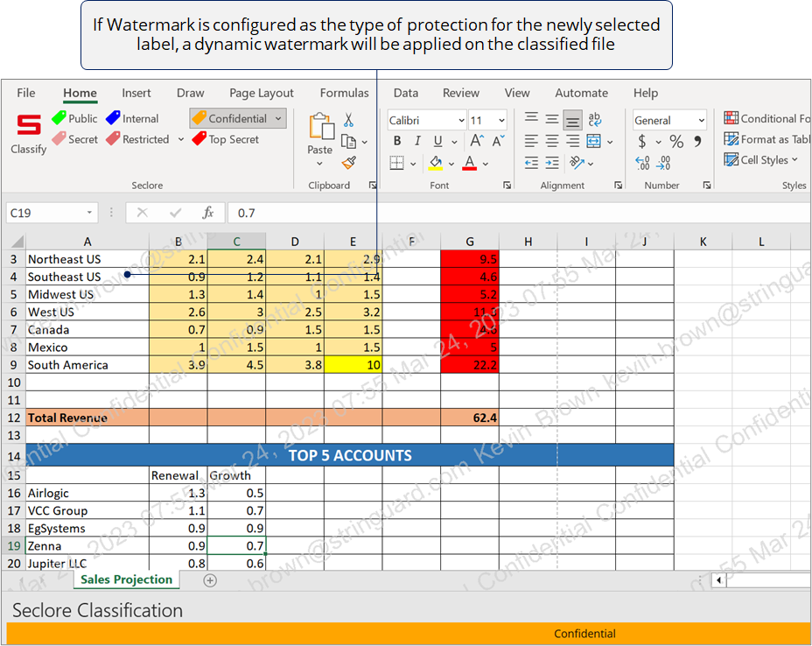812x646 pixels.
Task: Click the Insert Function fx icon
Action: click(208, 213)
